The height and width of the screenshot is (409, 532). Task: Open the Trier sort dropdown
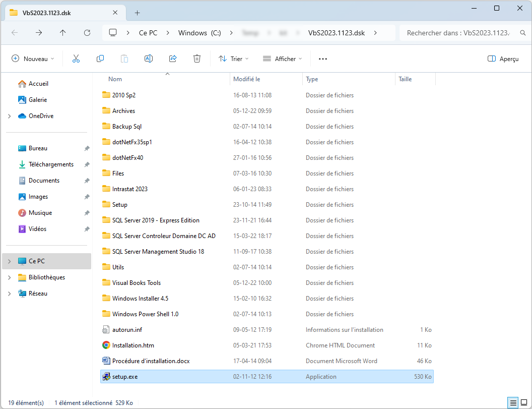point(233,59)
